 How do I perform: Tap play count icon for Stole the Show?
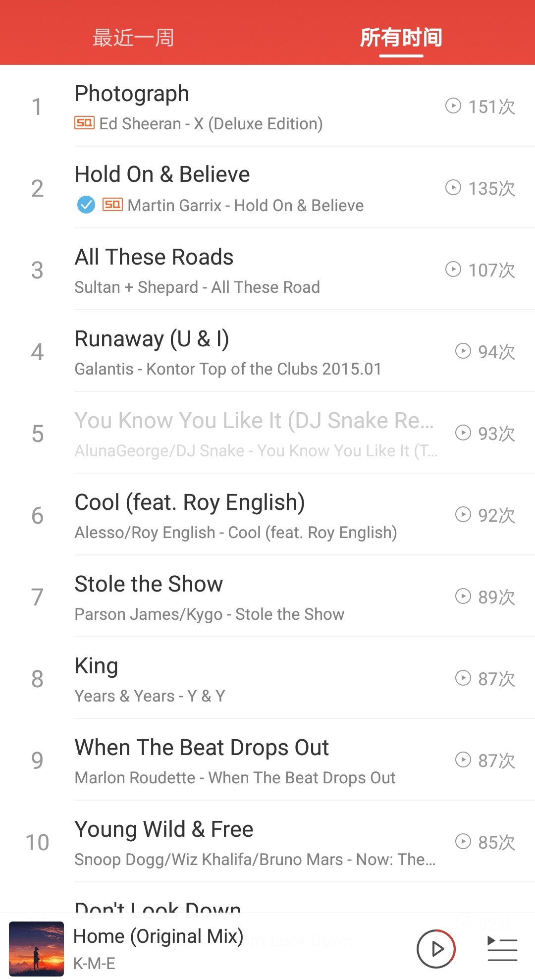pyautogui.click(x=463, y=596)
